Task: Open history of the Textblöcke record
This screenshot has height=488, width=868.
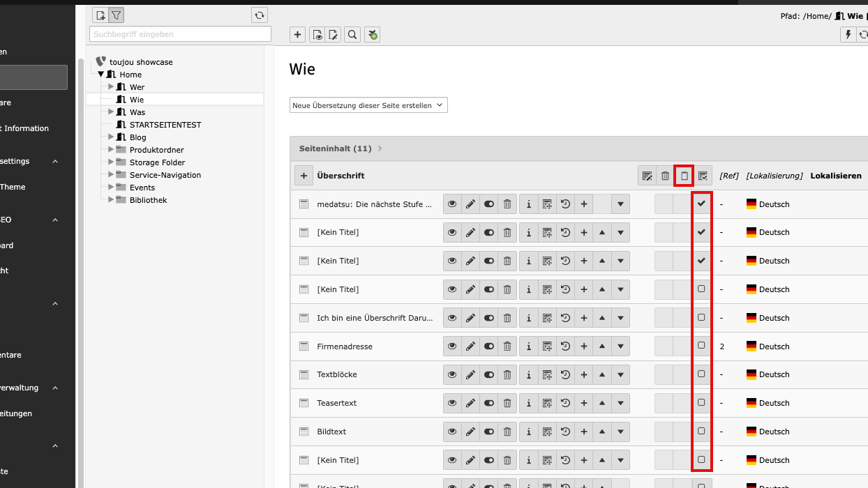Action: pyautogui.click(x=565, y=375)
